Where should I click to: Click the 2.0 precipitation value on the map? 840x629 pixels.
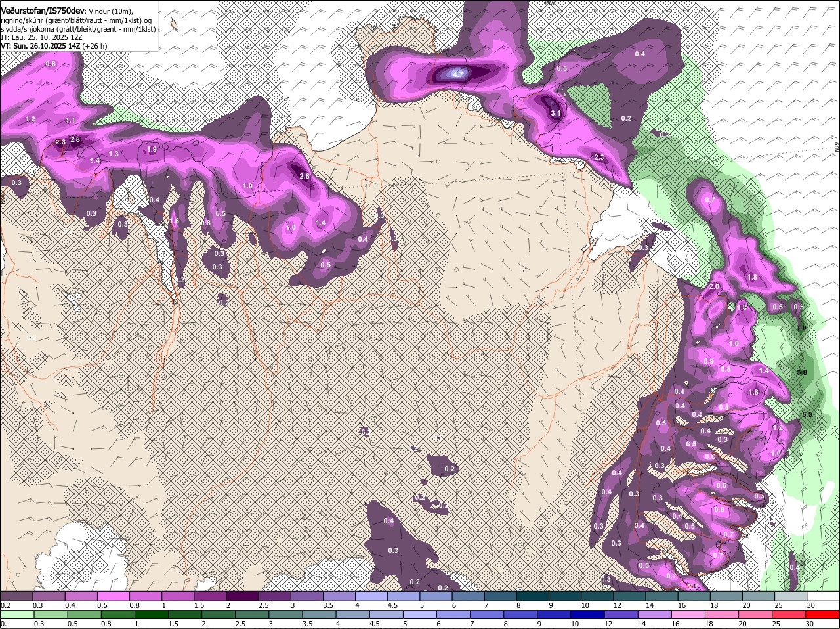(714, 287)
